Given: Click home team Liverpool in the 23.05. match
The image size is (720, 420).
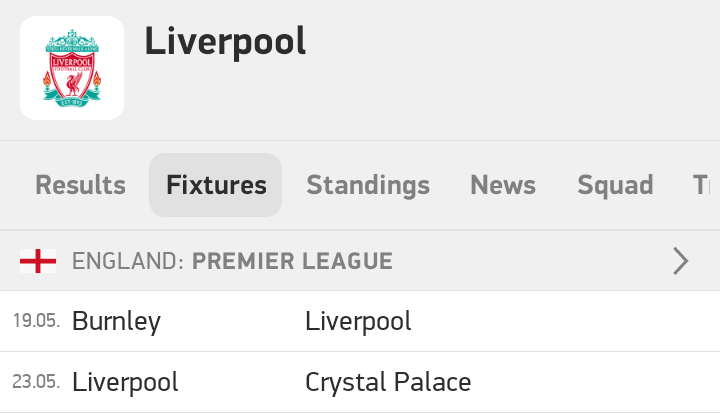Looking at the screenshot, I should tap(125, 382).
